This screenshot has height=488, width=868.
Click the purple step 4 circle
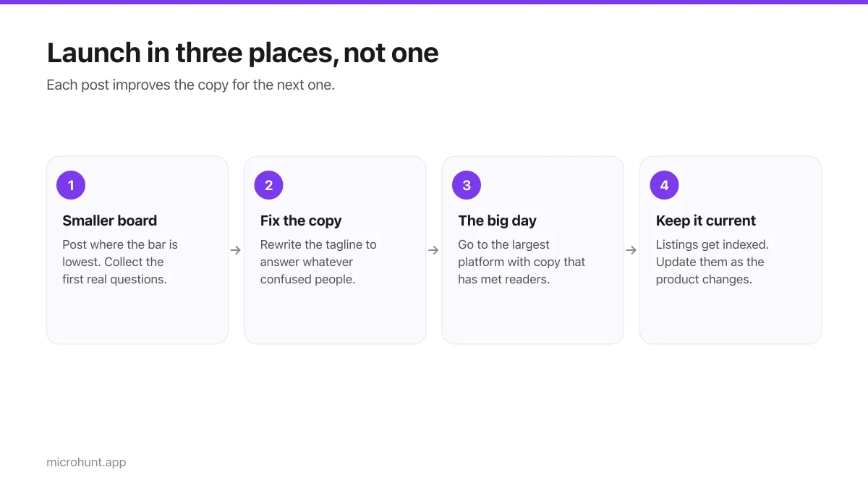pos(664,185)
